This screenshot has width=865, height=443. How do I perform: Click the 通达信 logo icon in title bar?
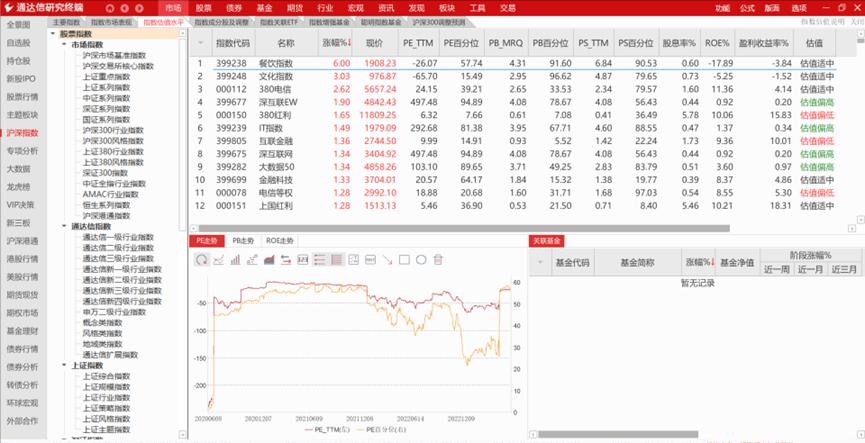(x=9, y=8)
